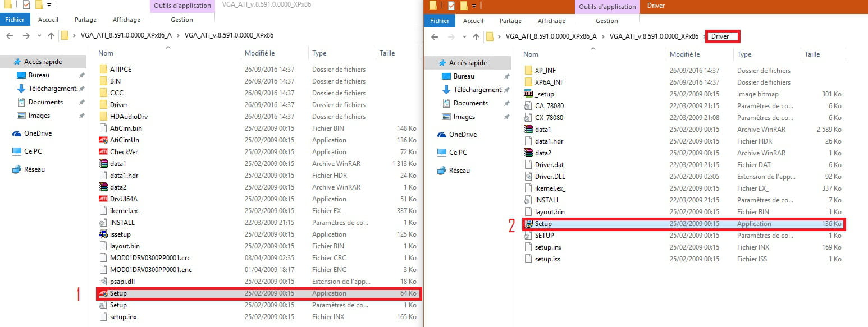Screen dimensions: 868x327
Task: Click the data1 WinRAR archive icon in VGA_ATI window
Action: click(x=103, y=164)
